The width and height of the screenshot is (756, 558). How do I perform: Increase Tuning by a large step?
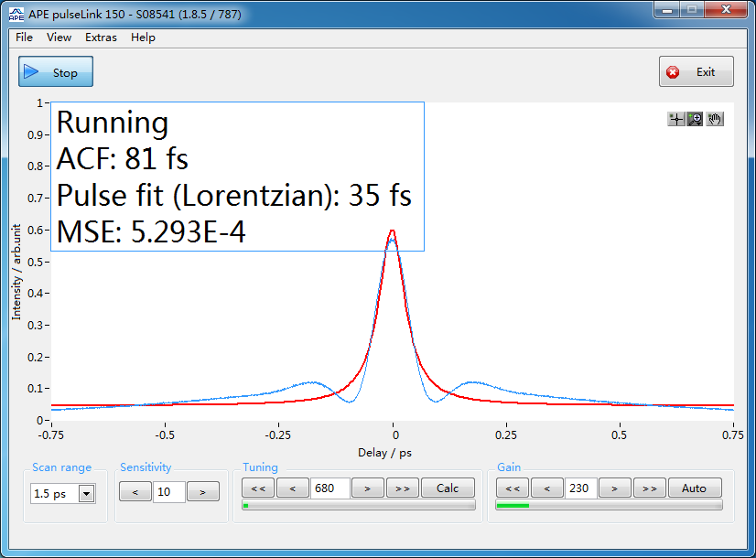coord(403,488)
